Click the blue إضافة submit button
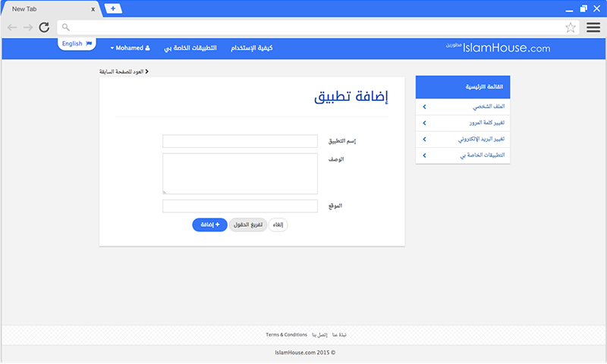This screenshot has width=607, height=364. point(209,224)
